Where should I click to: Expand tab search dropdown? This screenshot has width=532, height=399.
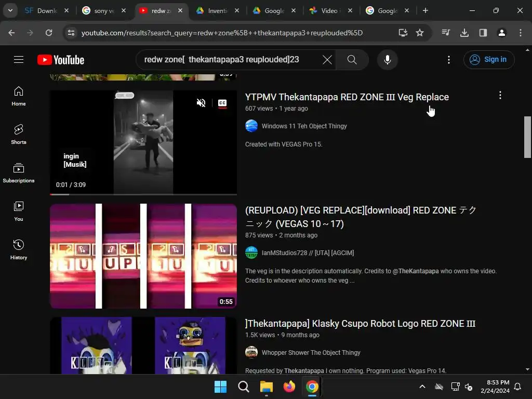pyautogui.click(x=10, y=10)
